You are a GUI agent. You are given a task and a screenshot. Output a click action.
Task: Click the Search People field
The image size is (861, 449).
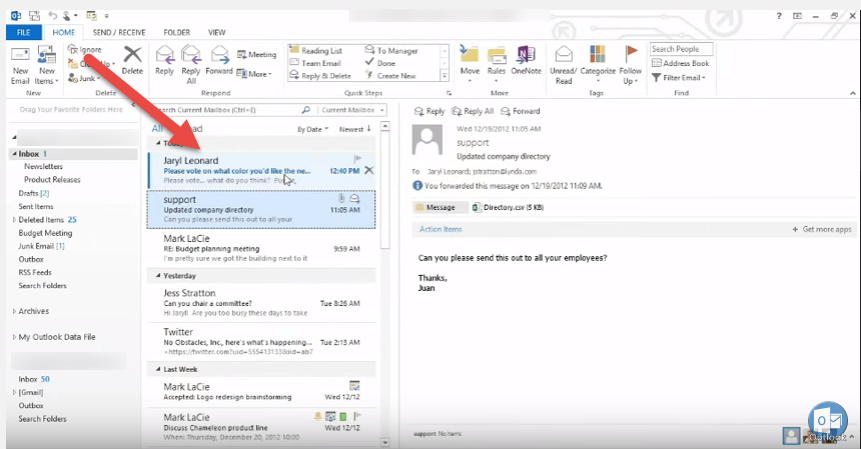(681, 49)
